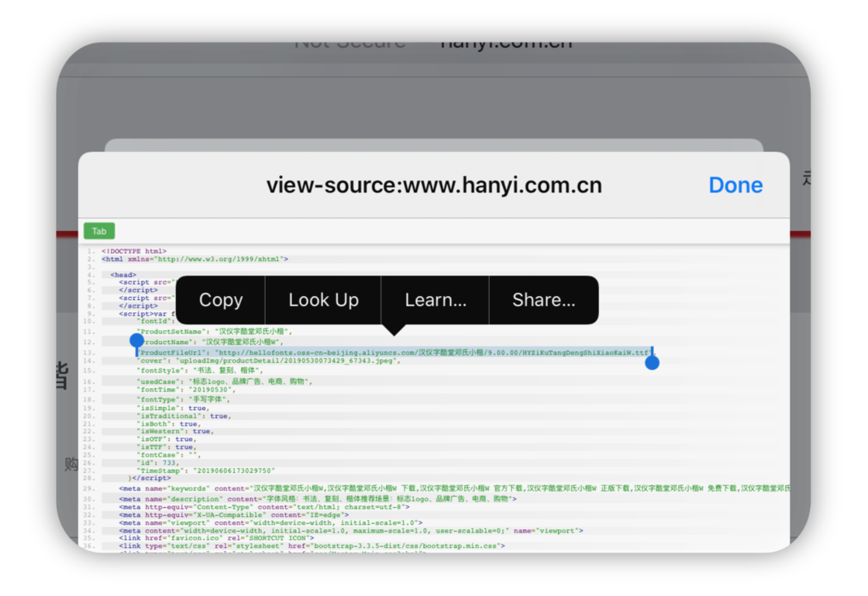The width and height of the screenshot is (868, 596).
Task: Click the TimeStamp value line
Action: 205,470
